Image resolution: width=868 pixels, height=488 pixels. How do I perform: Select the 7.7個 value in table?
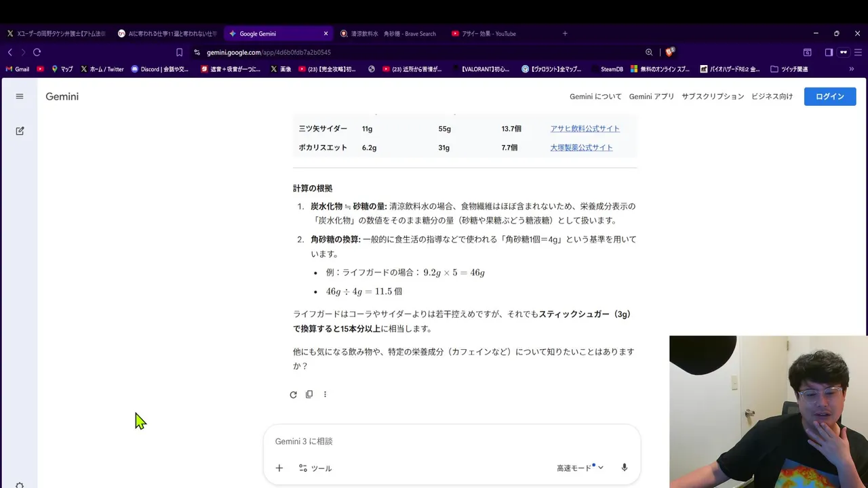tap(509, 148)
